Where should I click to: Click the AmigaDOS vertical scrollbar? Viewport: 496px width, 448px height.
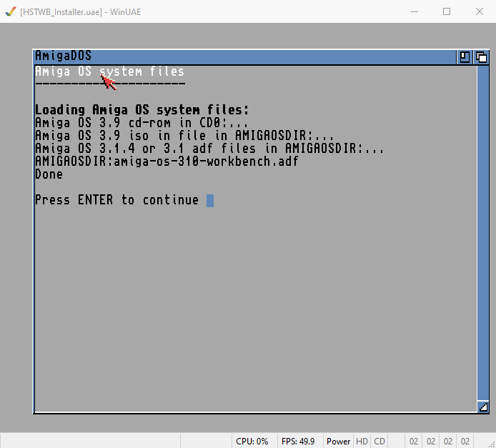tap(483, 233)
